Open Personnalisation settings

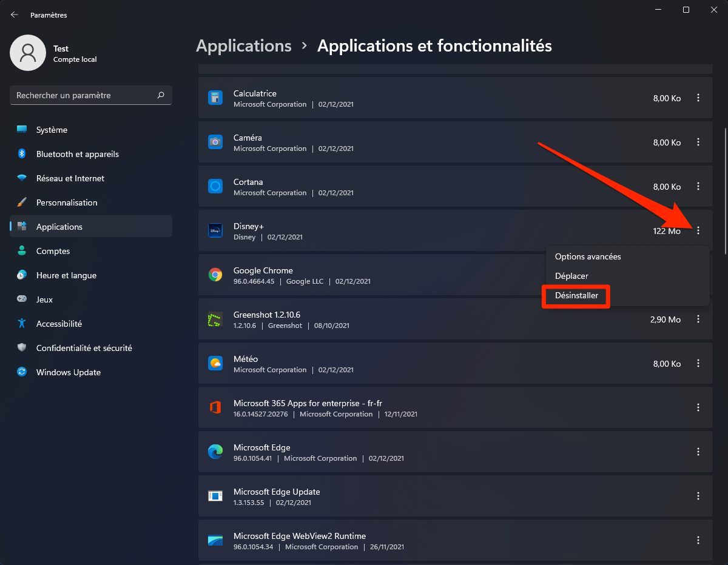click(91, 202)
